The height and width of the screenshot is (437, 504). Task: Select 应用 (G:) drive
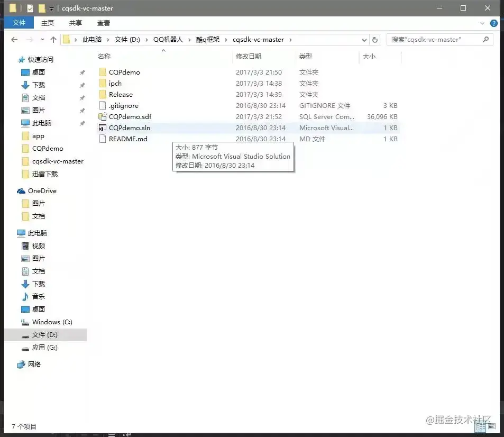coord(44,348)
